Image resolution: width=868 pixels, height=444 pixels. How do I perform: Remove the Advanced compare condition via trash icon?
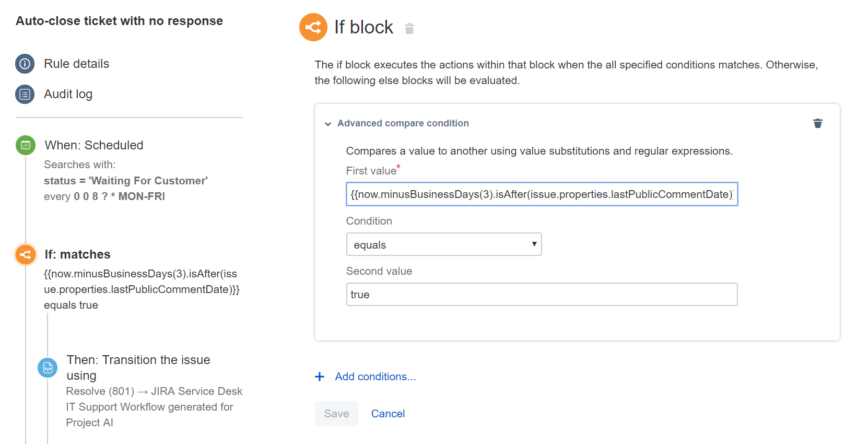(x=817, y=123)
